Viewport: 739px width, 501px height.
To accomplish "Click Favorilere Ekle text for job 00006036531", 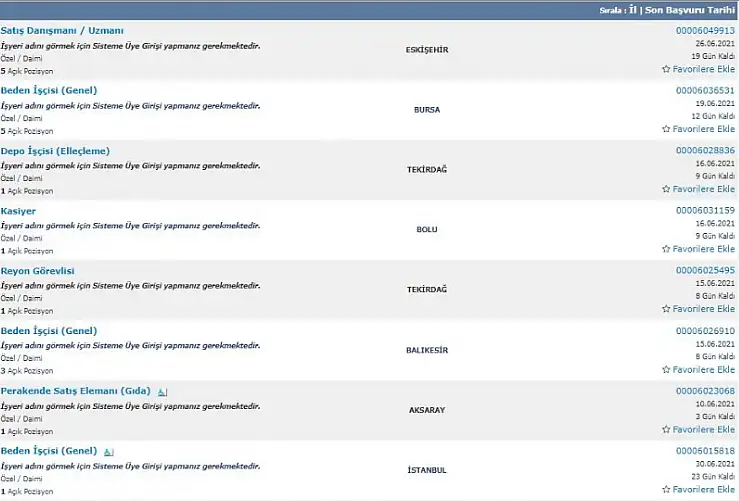I will click(704, 129).
